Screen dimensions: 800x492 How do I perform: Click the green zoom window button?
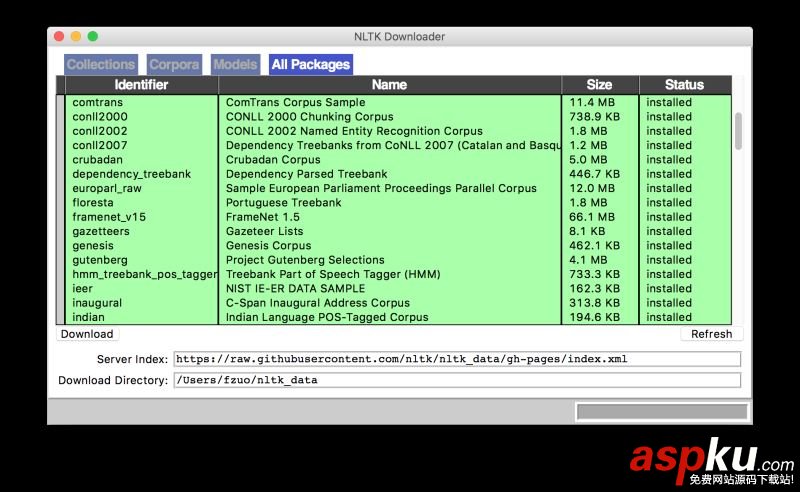pos(93,36)
